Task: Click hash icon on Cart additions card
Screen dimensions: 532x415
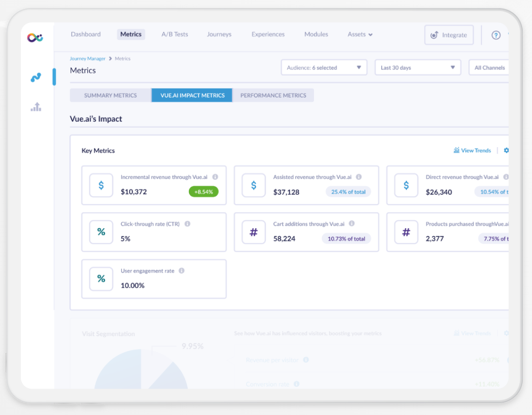Action: pos(254,232)
